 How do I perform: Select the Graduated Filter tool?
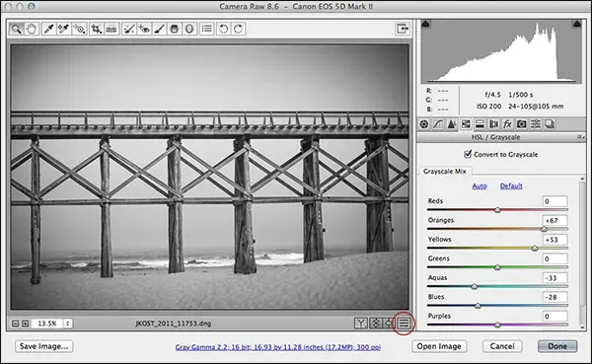175,29
